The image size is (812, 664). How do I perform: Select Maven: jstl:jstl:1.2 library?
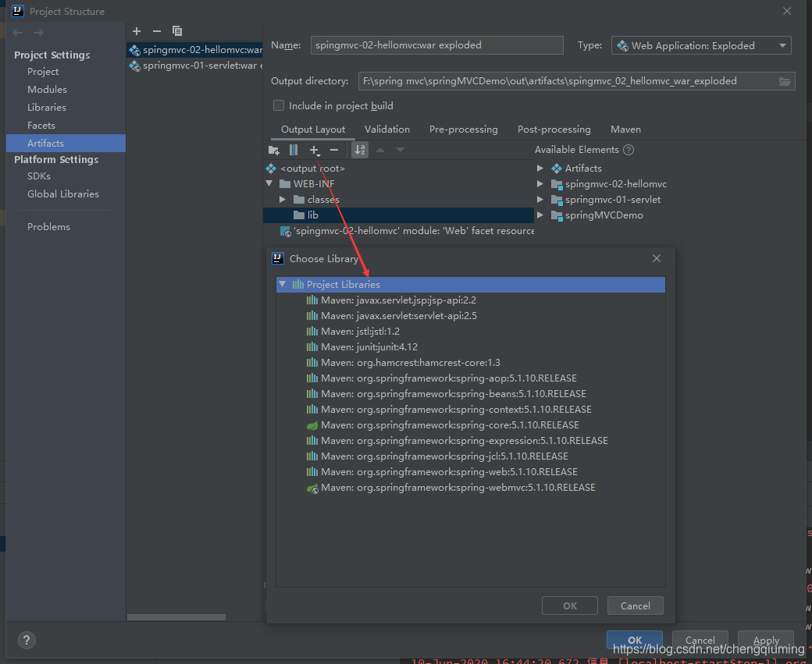tap(470, 332)
